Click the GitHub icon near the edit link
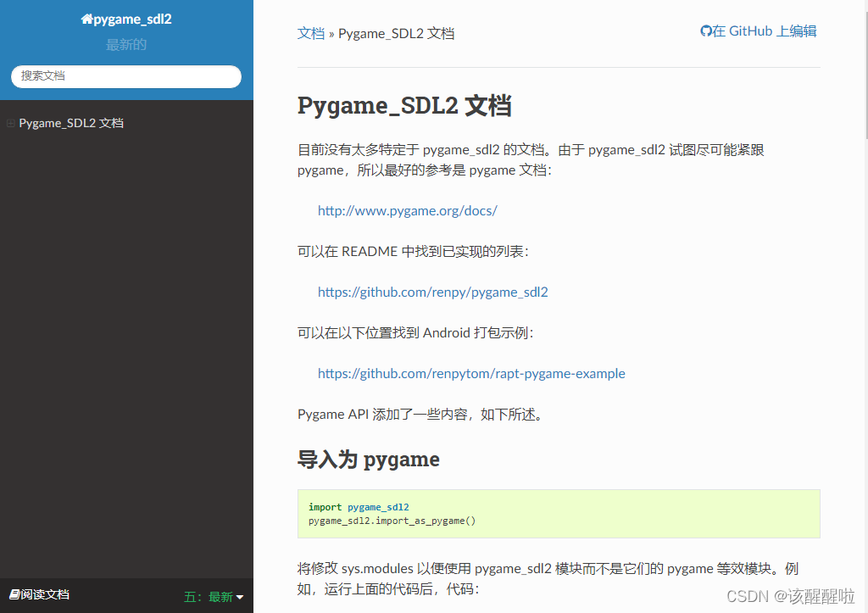The height and width of the screenshot is (613, 868). tap(706, 31)
